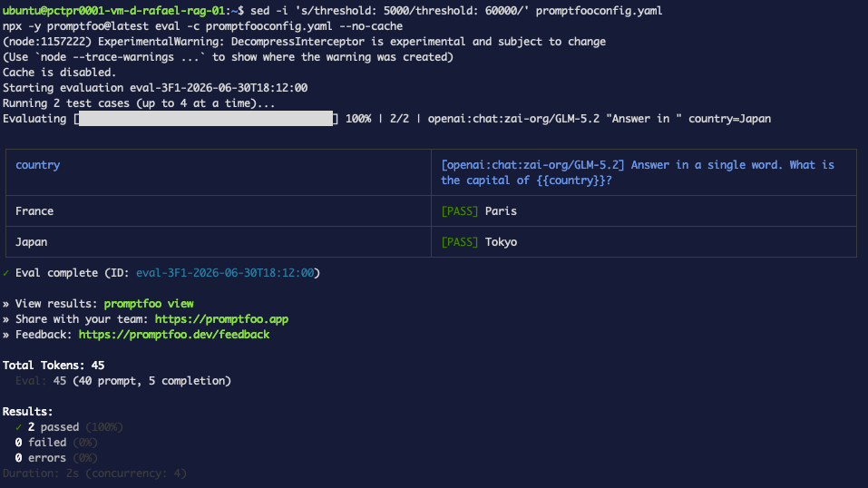Image resolution: width=868 pixels, height=488 pixels.
Task: Click the eval ID in Eval complete line
Action: [225, 272]
